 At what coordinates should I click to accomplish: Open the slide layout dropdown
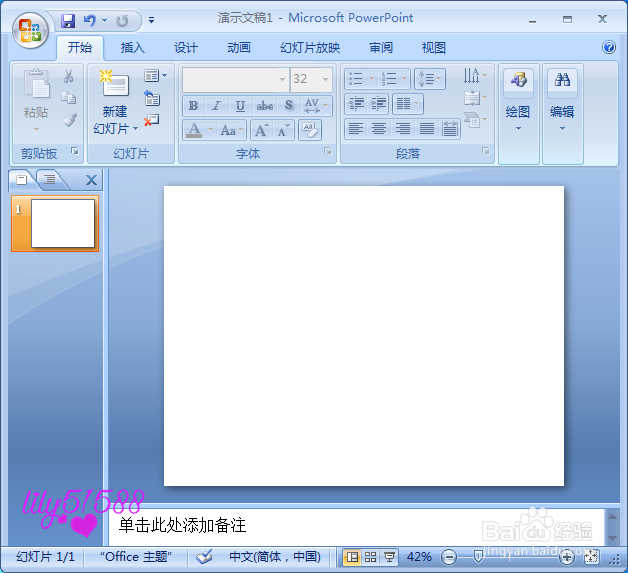coord(155,76)
